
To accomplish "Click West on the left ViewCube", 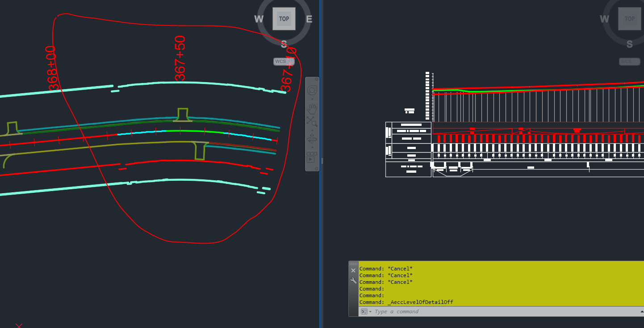I will 258,19.
